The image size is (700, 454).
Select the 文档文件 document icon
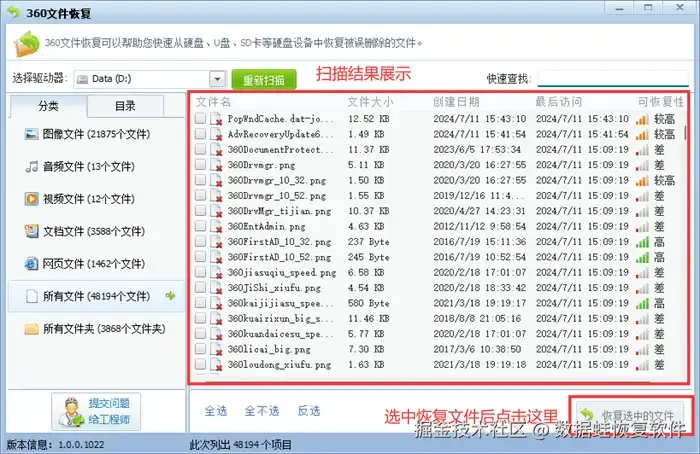[x=31, y=231]
